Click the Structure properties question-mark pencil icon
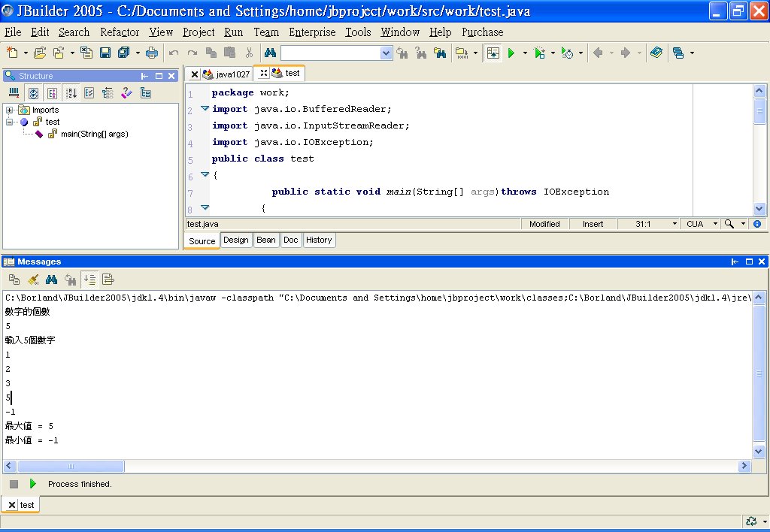 point(126,92)
